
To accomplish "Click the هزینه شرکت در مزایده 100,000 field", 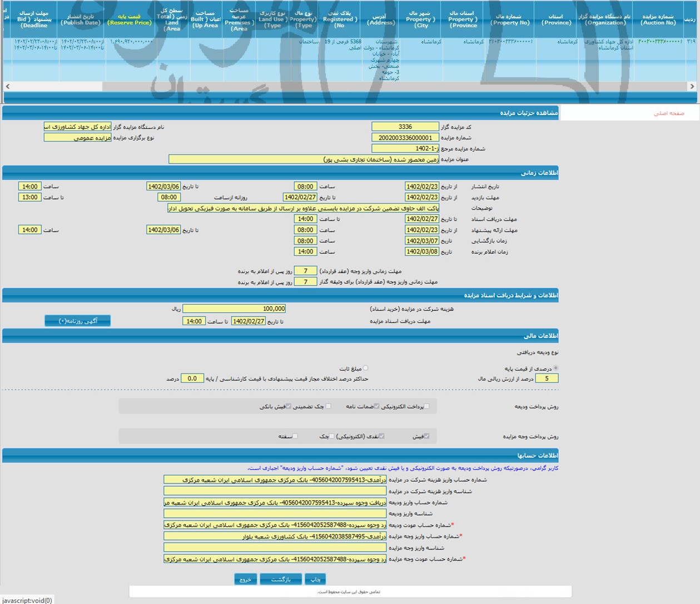I will [x=234, y=308].
